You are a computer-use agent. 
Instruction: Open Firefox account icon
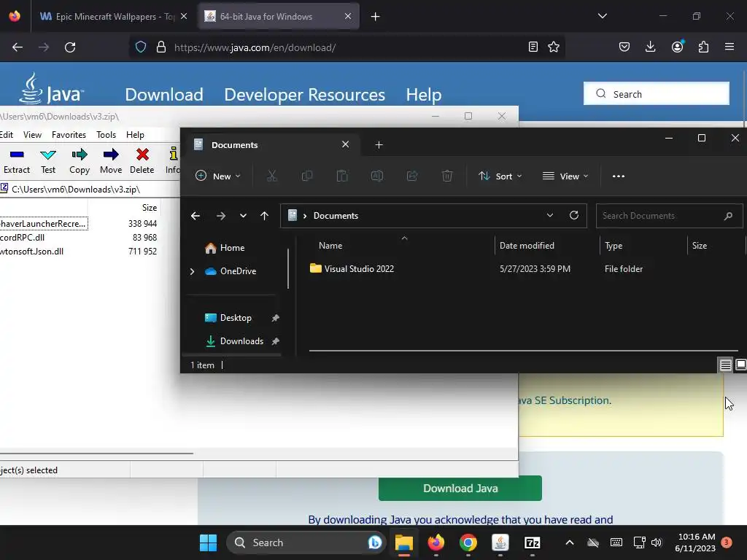[678, 47]
